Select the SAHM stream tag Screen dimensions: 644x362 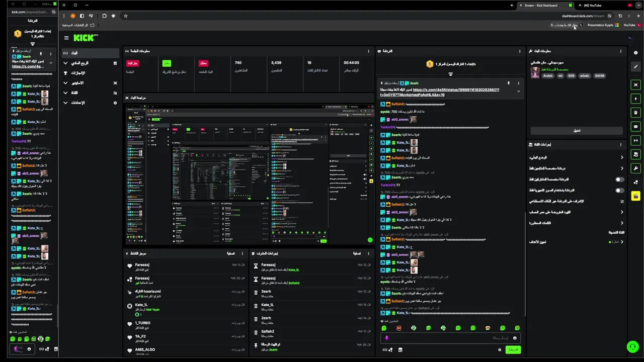tap(599, 76)
